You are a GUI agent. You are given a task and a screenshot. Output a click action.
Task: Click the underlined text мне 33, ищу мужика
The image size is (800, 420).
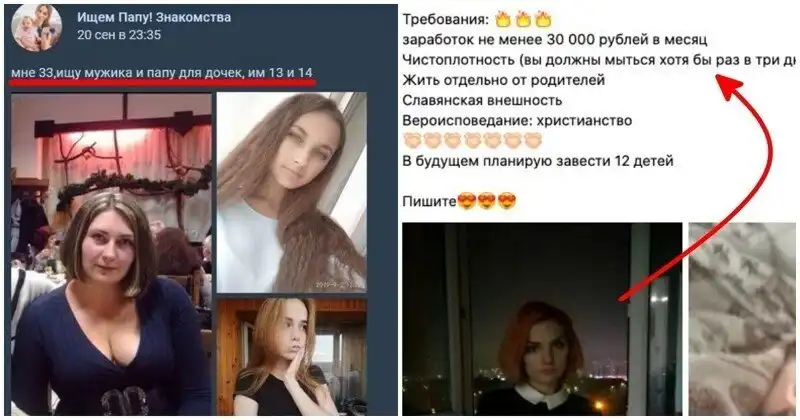pos(72,72)
